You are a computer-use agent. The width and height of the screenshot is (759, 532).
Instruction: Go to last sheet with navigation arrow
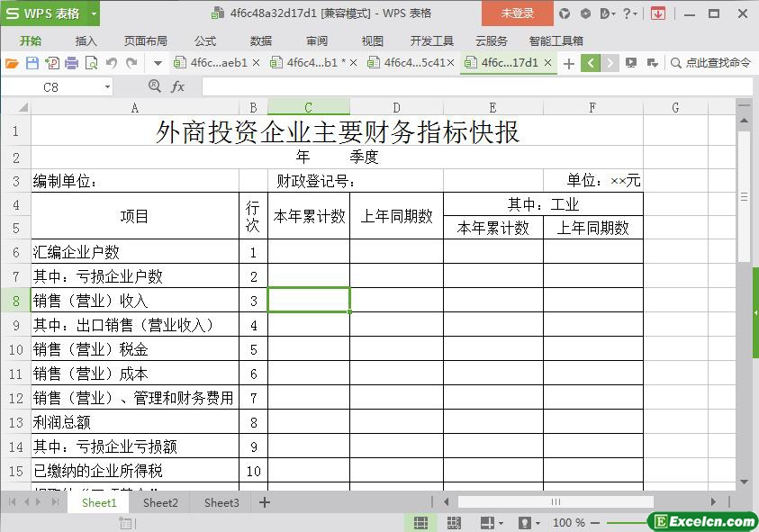(56, 502)
